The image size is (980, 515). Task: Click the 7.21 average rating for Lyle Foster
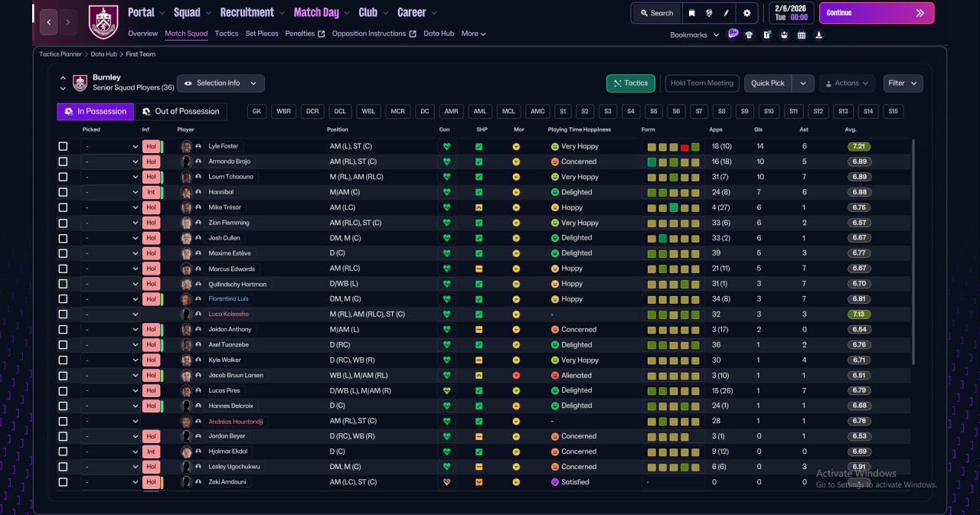859,146
